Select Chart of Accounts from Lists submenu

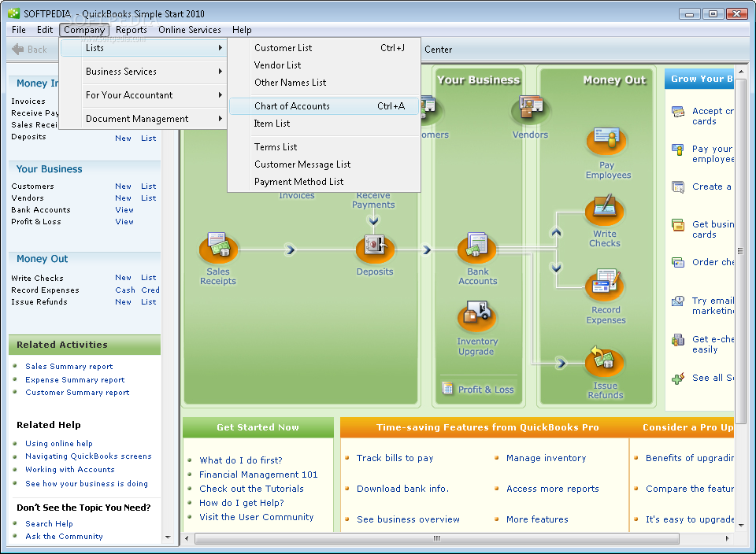[324, 106]
